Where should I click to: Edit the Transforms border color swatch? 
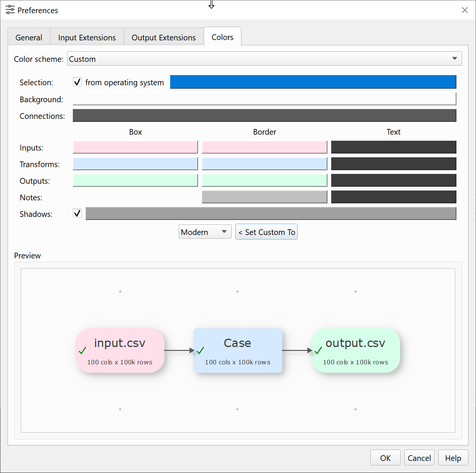coord(264,164)
